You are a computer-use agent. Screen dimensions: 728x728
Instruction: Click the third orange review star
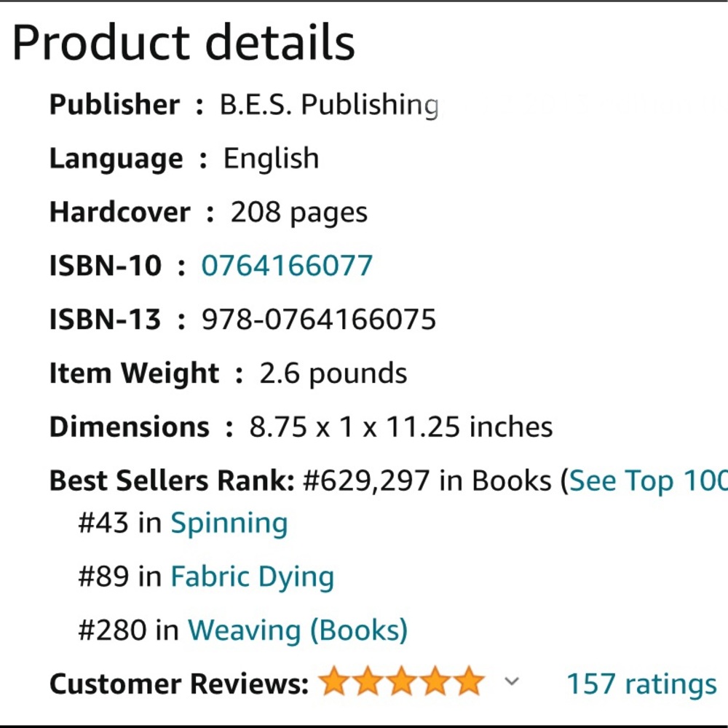click(x=402, y=681)
